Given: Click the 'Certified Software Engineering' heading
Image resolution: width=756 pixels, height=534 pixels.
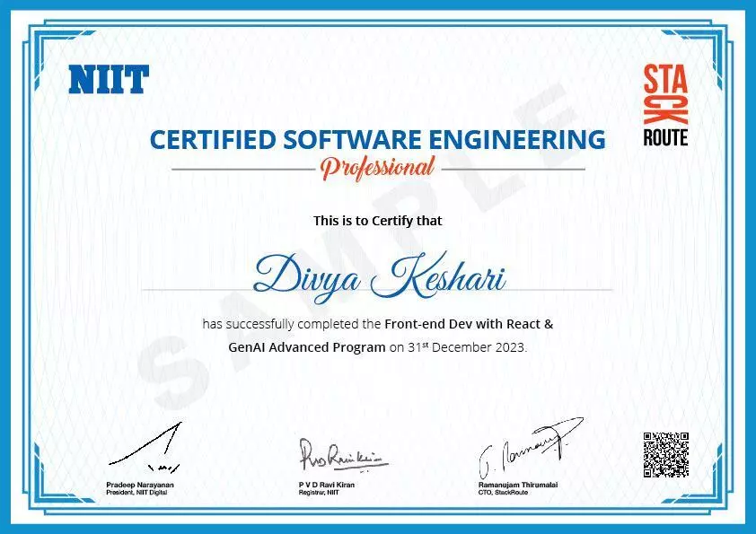Looking at the screenshot, I should pyautogui.click(x=377, y=139).
